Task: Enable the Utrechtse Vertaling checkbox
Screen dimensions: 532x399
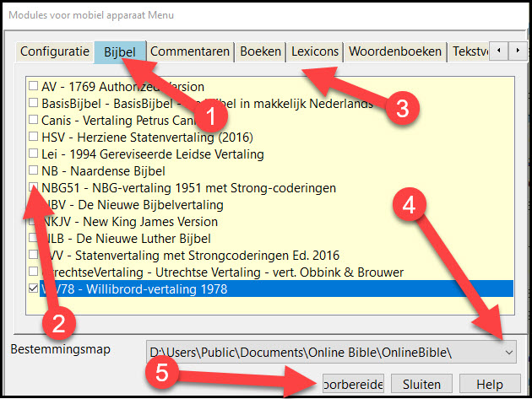Action: [x=33, y=271]
